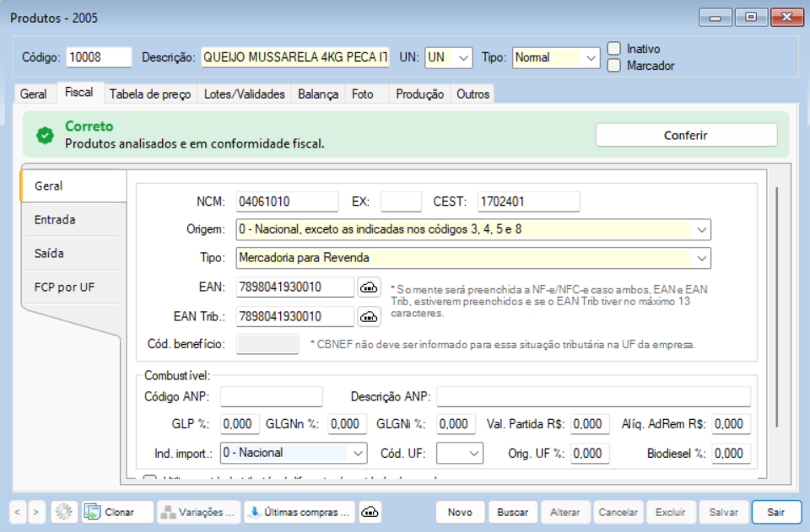Click the Sair button
The width and height of the screenshot is (810, 532).
[x=776, y=512]
